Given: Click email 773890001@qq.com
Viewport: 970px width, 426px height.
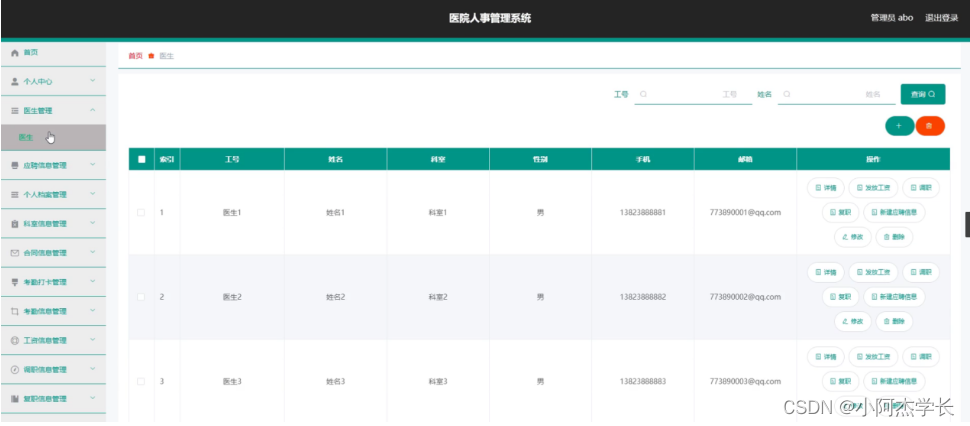Looking at the screenshot, I should pyautogui.click(x=745, y=212).
